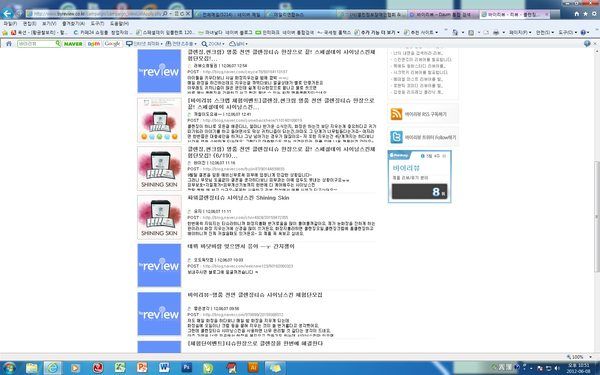This screenshot has width=600, height=375.
Task: Open the 바이리뷰 트위터 follow link
Action: tap(430, 137)
